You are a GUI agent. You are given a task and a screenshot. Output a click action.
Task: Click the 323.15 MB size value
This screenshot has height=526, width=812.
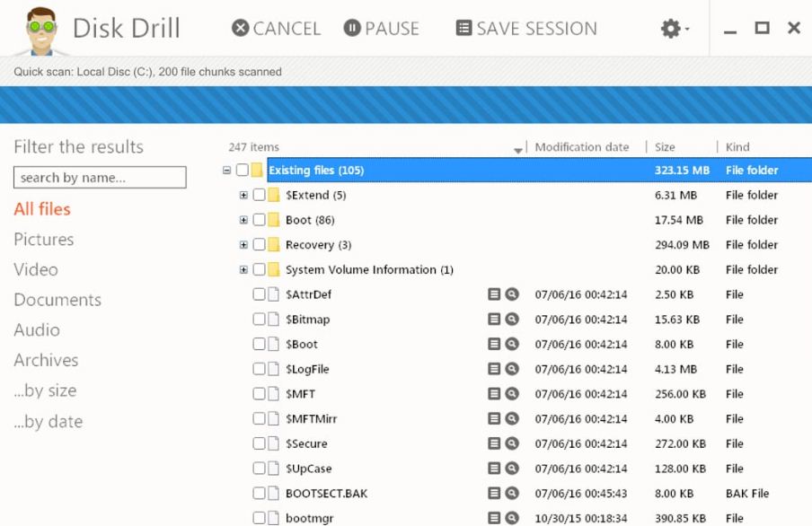point(682,171)
